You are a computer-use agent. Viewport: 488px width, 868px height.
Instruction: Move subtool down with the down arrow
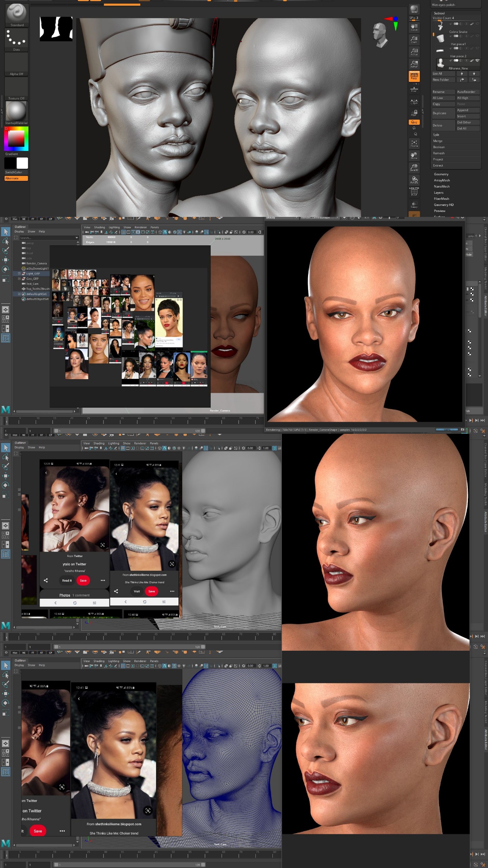474,74
